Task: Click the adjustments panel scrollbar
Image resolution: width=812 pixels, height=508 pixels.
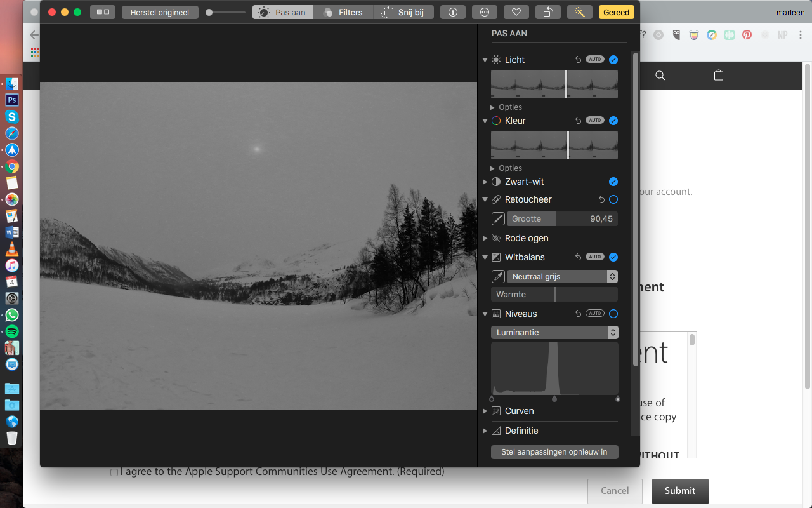Action: pyautogui.click(x=635, y=210)
